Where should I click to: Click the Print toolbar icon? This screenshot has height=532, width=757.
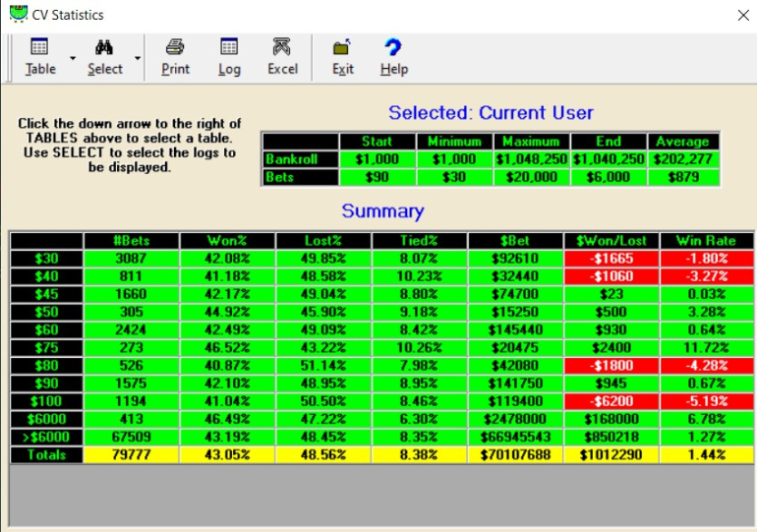(x=175, y=47)
